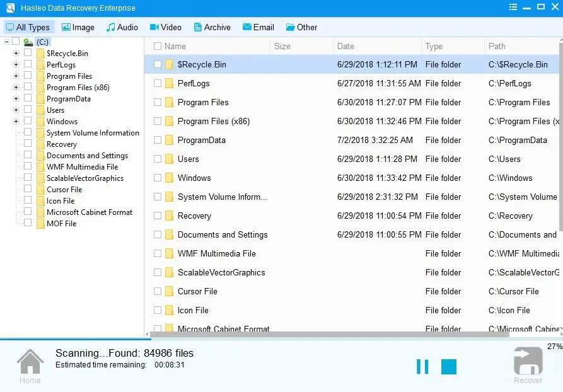Stop the scan with square button

pyautogui.click(x=448, y=367)
